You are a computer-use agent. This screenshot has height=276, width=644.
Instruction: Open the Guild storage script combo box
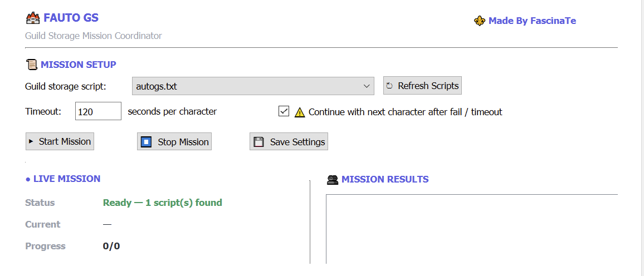(x=253, y=86)
